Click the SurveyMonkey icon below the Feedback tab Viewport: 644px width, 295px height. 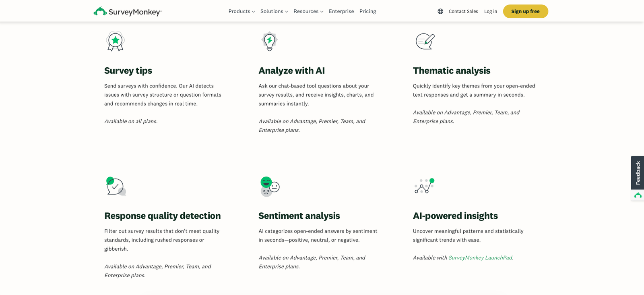(x=638, y=195)
